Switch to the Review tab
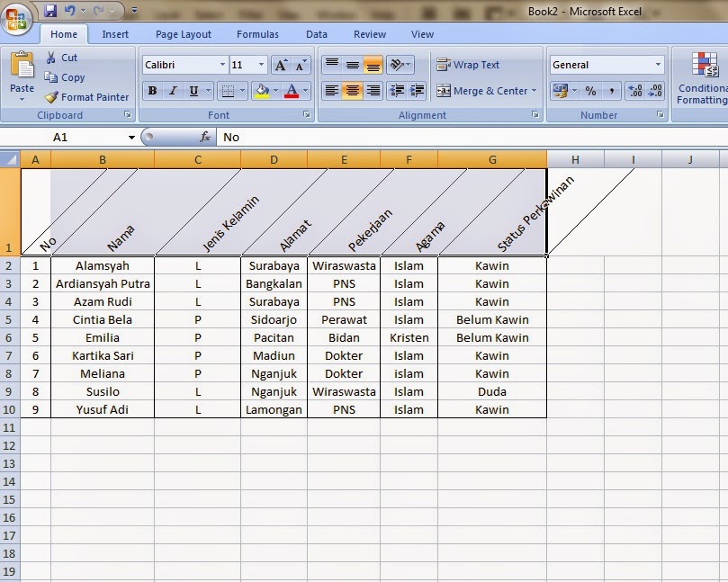Screen dimensions: 728x582 coord(370,34)
